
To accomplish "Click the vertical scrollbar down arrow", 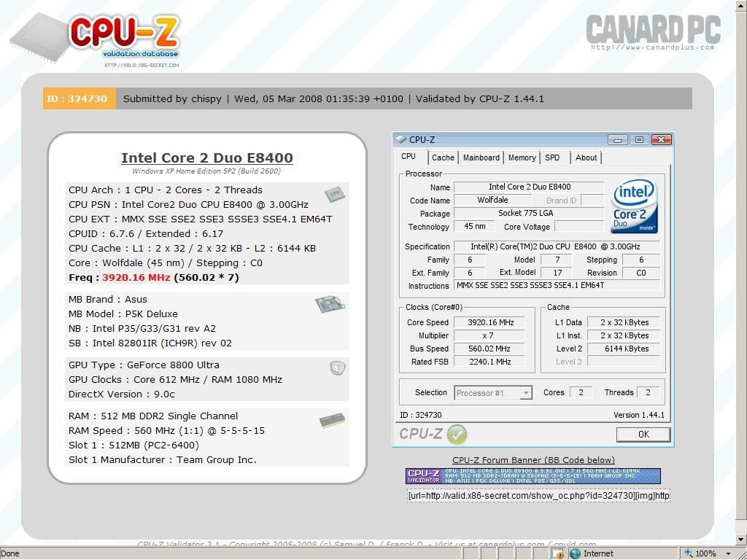I will tap(741, 540).
